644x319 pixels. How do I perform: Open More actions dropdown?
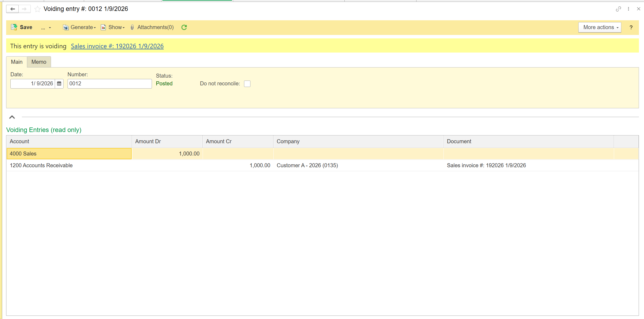[x=599, y=27]
